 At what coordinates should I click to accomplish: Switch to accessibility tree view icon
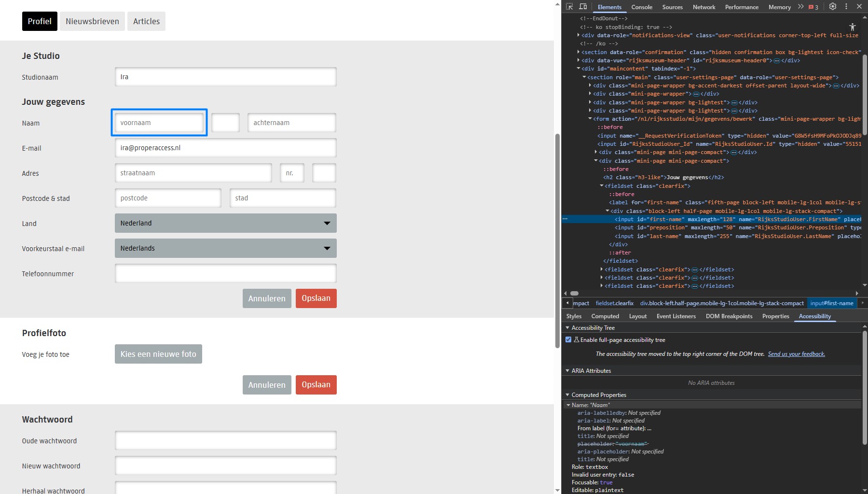(x=853, y=27)
